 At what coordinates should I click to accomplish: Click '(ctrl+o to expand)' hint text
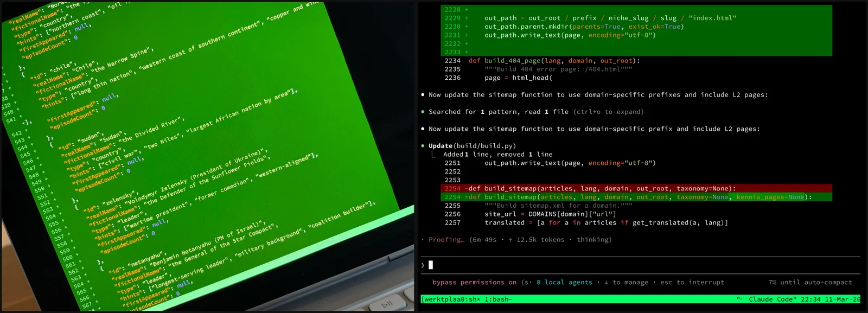tap(608, 112)
